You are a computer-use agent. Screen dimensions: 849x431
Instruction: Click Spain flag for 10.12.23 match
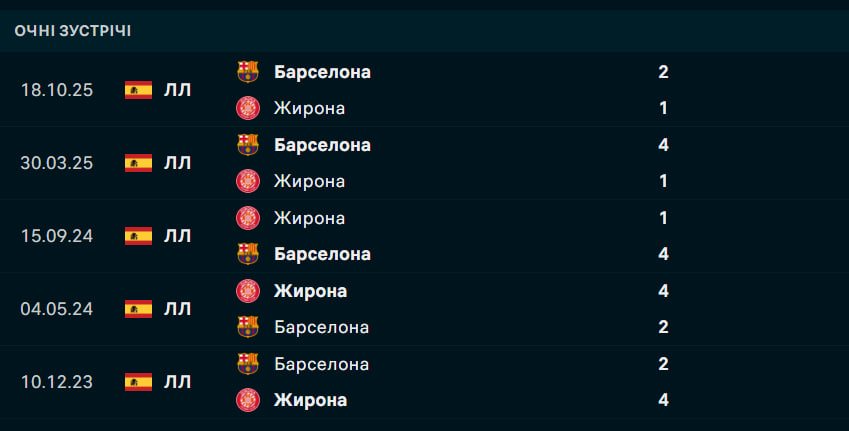[x=138, y=382]
